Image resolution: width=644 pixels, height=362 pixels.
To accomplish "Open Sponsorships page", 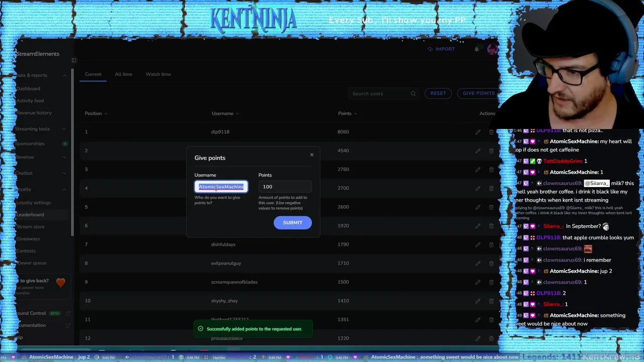I will pyautogui.click(x=30, y=144).
